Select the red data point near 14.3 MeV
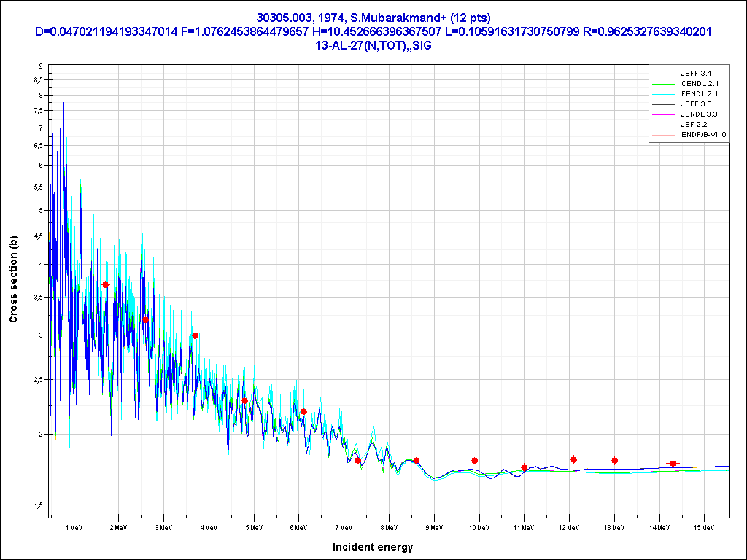This screenshot has width=747, height=560. 673,464
